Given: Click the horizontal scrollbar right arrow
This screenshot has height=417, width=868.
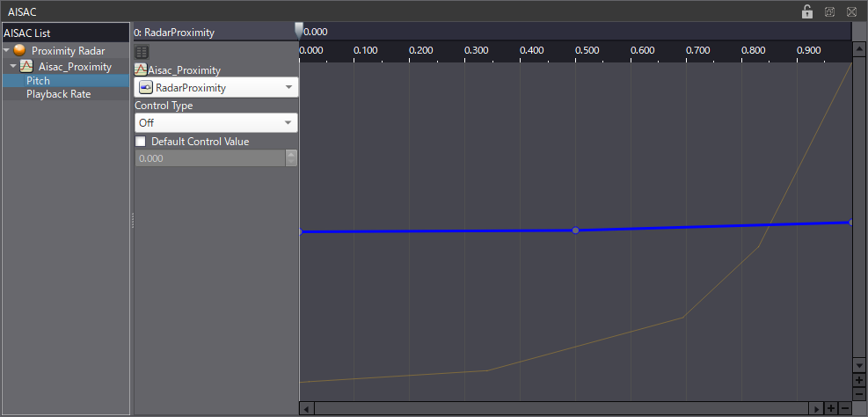Looking at the screenshot, I should coord(818,409).
